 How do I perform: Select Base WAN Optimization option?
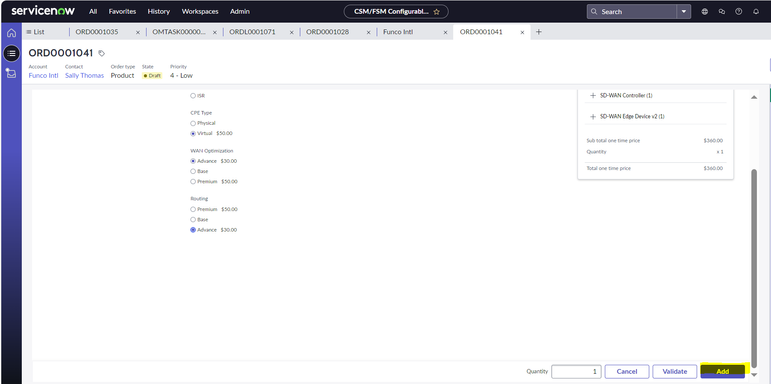[193, 171]
